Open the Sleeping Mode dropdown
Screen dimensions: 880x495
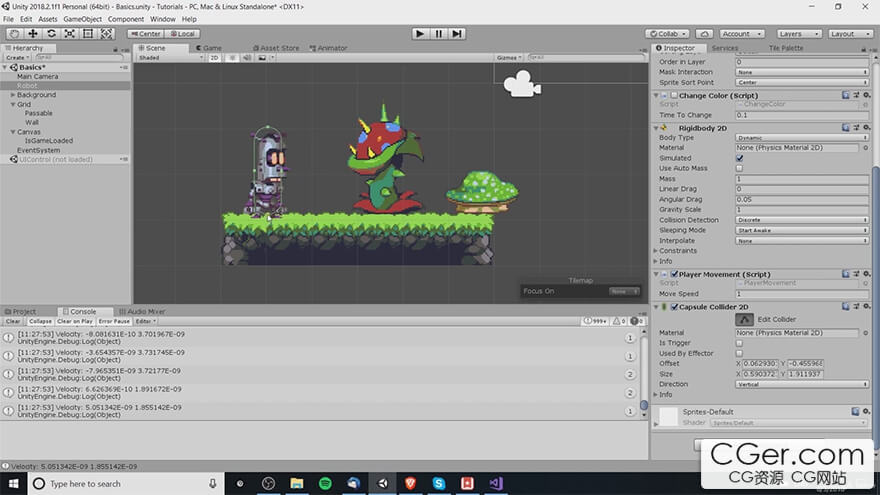point(802,230)
